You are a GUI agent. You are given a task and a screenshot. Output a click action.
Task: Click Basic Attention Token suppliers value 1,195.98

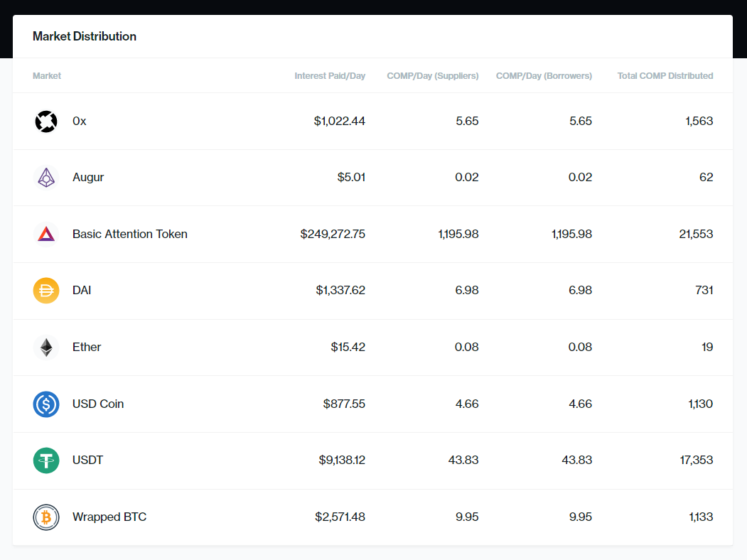[458, 234]
